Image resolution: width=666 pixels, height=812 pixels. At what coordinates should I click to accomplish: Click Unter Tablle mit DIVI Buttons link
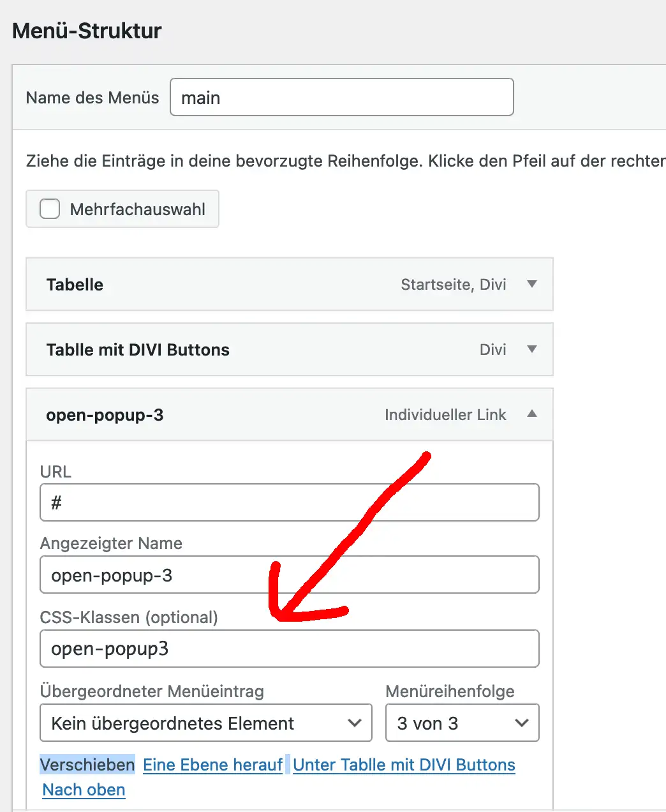(404, 765)
